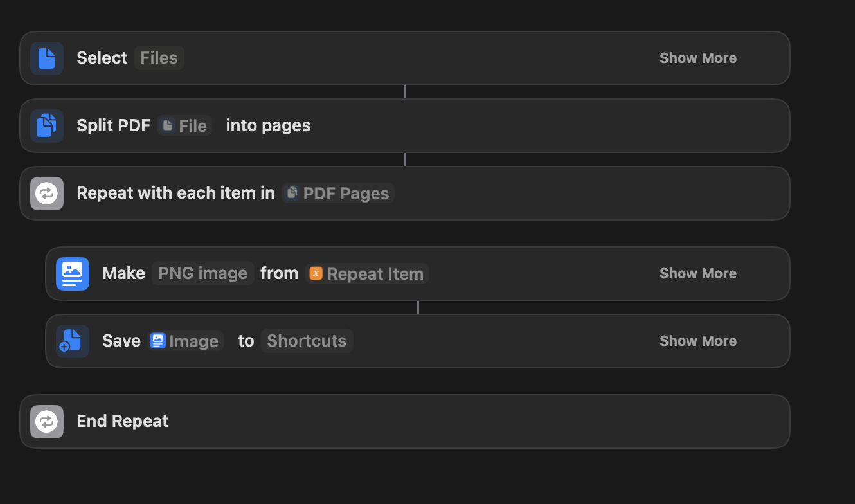The width and height of the screenshot is (855, 504).
Task: Expand Show More on Make PNG image action
Action: click(698, 273)
